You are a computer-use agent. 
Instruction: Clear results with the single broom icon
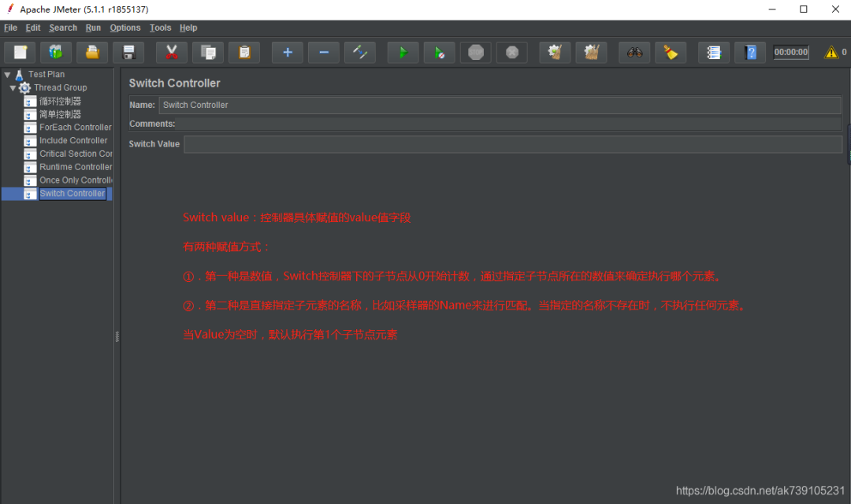tap(555, 52)
